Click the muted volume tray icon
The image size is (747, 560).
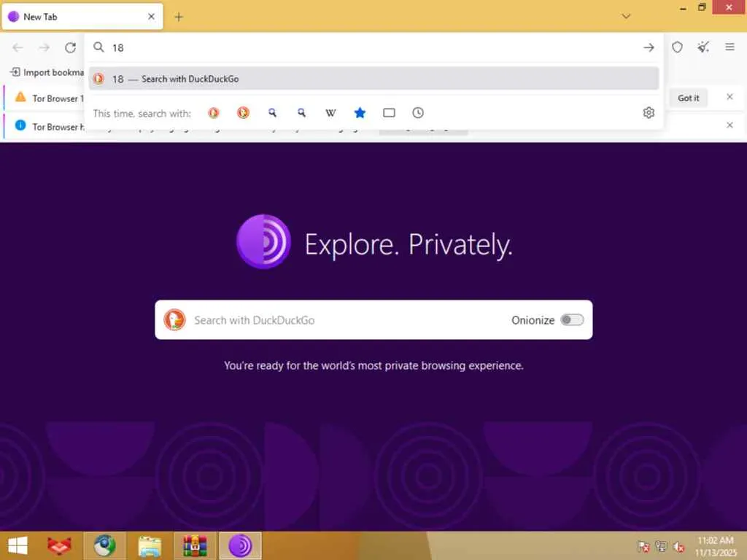pos(679,547)
